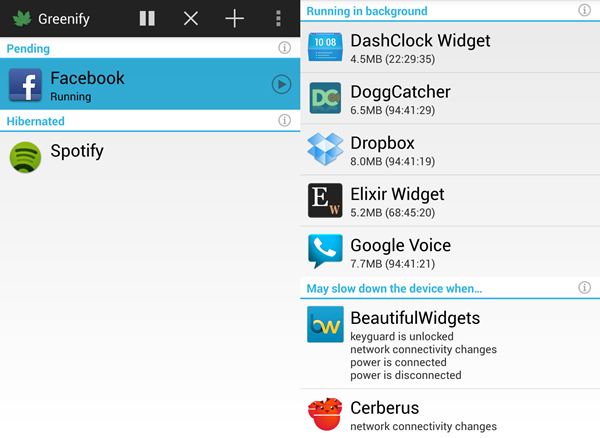
Task: Tap the BeautifulWidgets bw icon
Action: 325,324
